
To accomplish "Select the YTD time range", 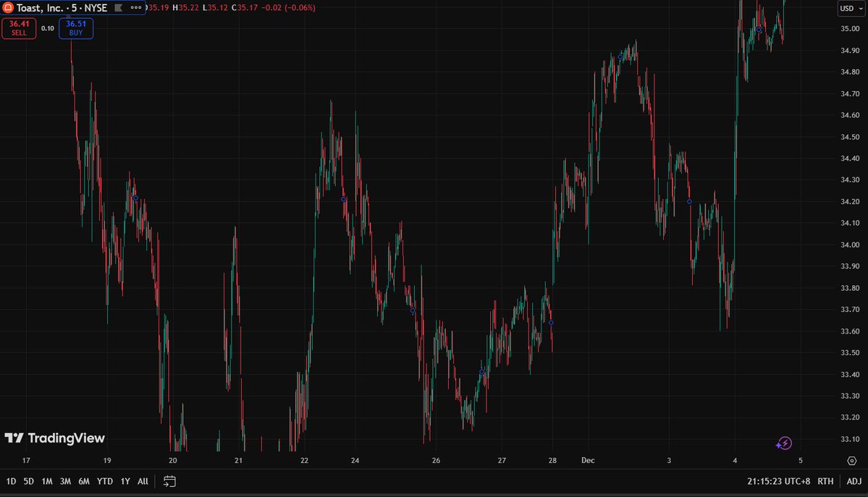I will [x=105, y=482].
